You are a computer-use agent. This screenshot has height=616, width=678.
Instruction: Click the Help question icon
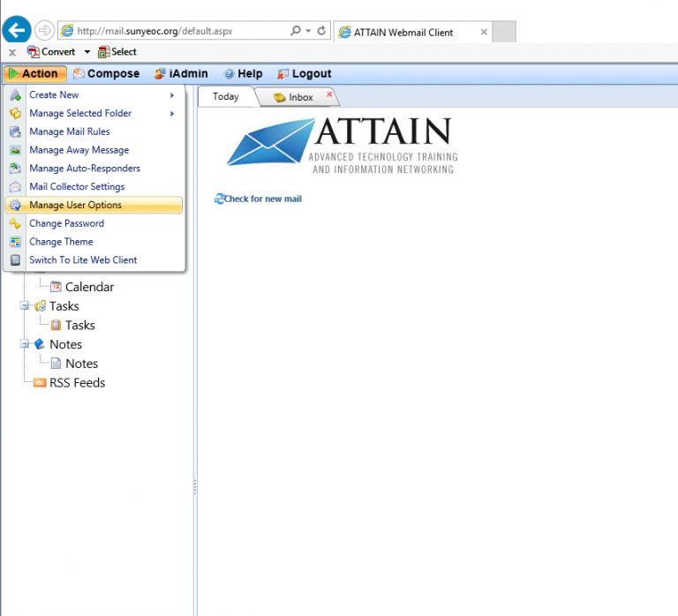[x=230, y=74]
